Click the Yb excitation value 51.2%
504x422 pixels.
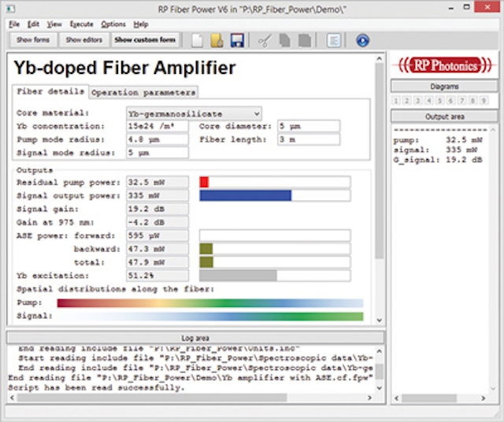157,276
